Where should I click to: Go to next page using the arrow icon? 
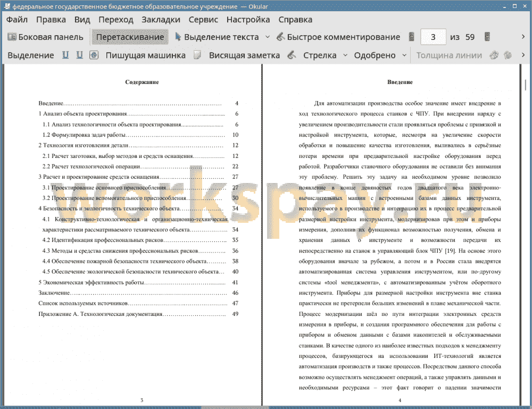[487, 37]
